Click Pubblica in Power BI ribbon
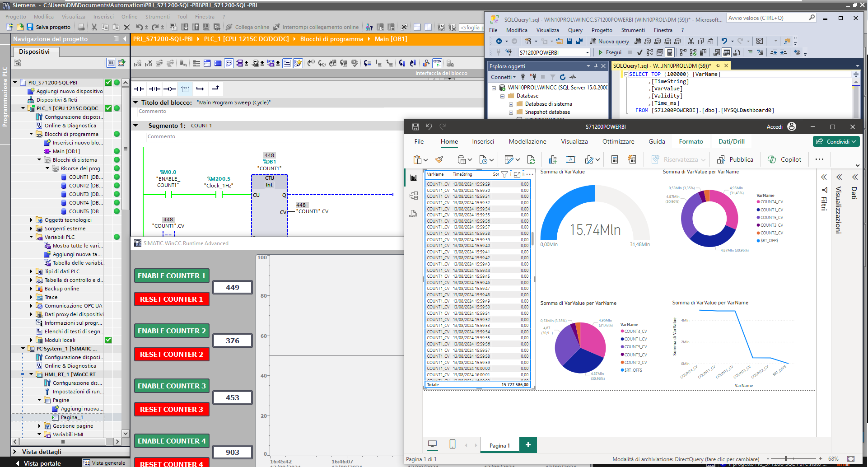 coord(735,159)
